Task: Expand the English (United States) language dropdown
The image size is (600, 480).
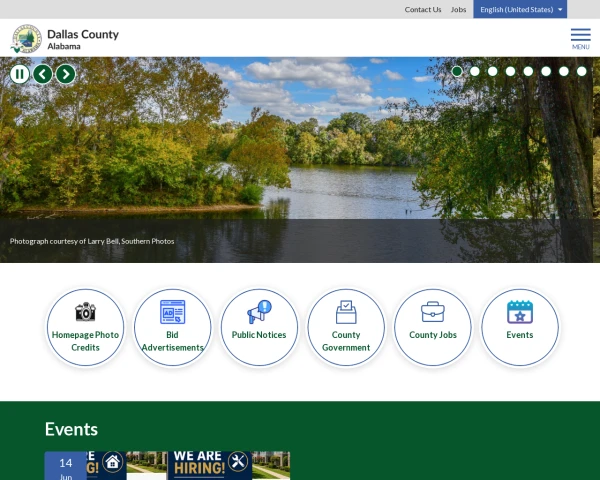Action: pyautogui.click(x=520, y=9)
